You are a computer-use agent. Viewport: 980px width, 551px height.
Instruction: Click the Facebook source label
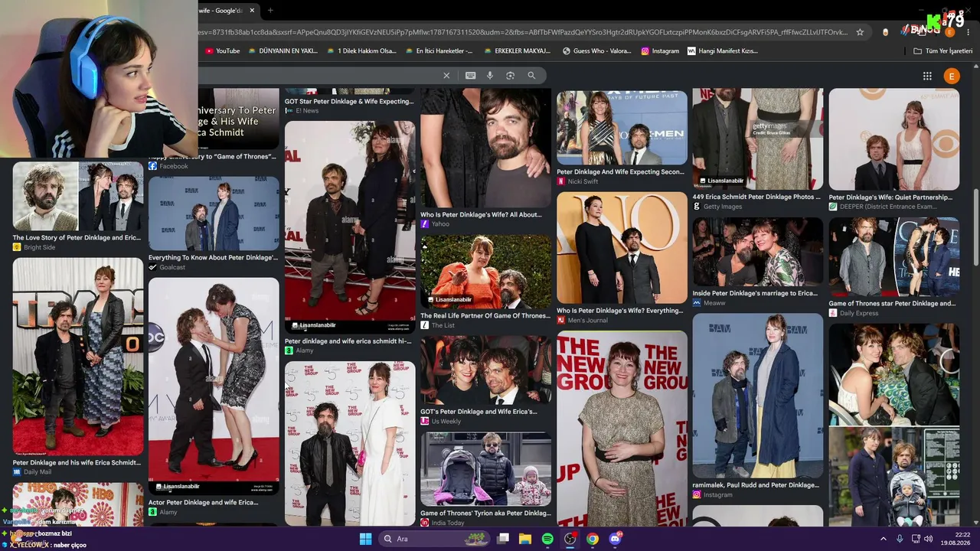pos(174,166)
